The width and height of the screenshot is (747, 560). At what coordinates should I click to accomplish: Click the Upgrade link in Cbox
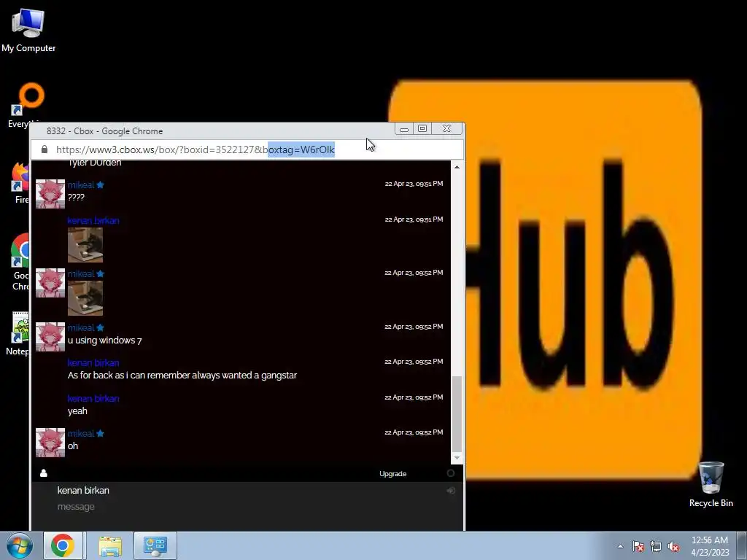(x=393, y=474)
